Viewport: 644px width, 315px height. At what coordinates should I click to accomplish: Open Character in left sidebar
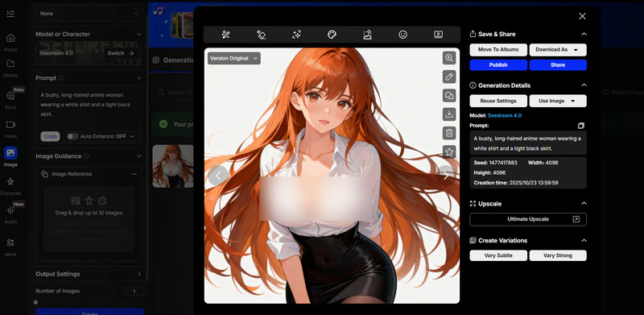[x=10, y=186]
